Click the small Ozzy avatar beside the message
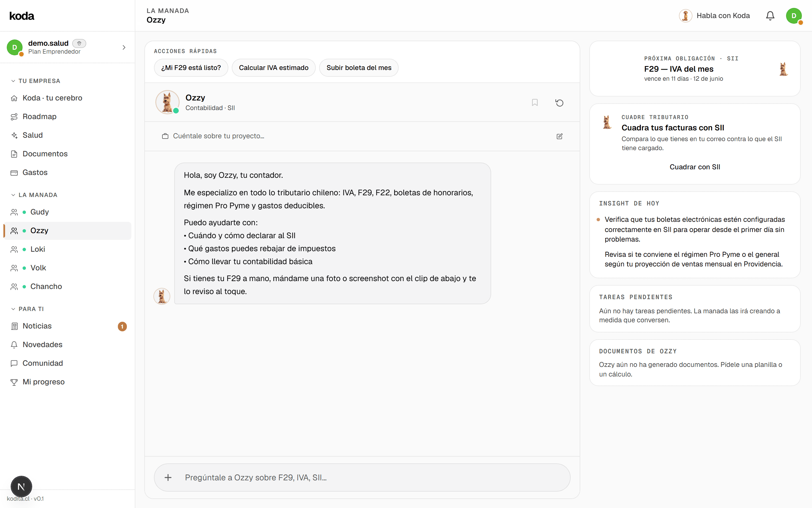Screen dimensions: 812x508 [162, 296]
